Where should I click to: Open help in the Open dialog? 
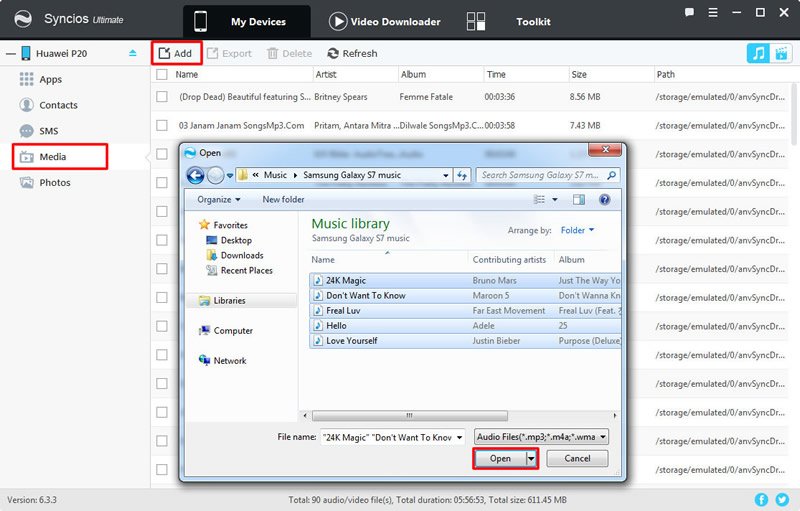pos(605,199)
